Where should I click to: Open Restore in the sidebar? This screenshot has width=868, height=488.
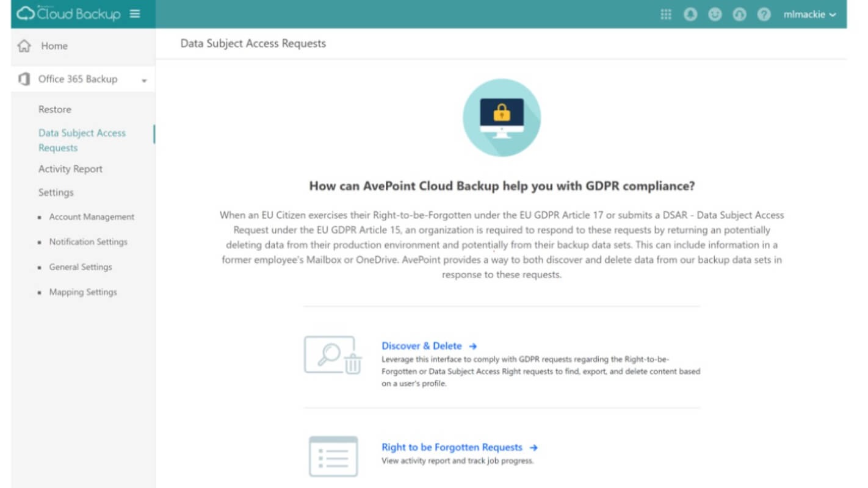coord(55,109)
